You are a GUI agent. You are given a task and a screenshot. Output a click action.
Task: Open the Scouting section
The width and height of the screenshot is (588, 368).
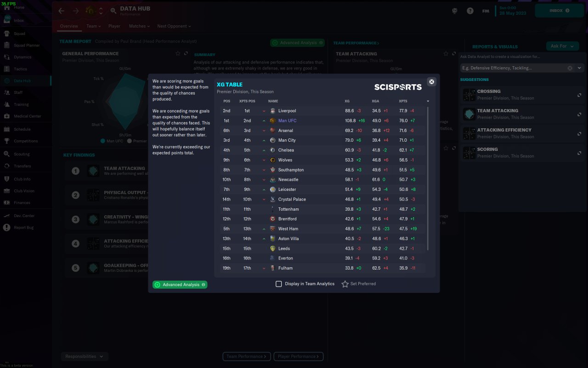[22, 154]
